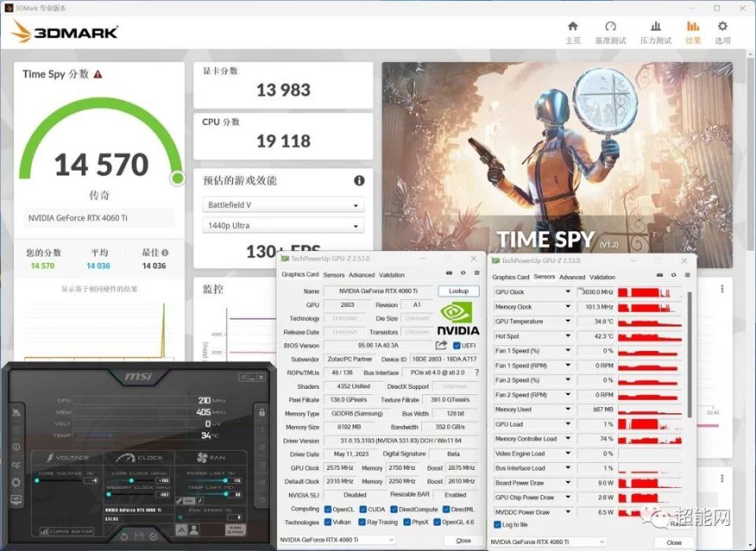Open hamburger menu in GPU-Z Sensors window

pyautogui.click(x=687, y=275)
